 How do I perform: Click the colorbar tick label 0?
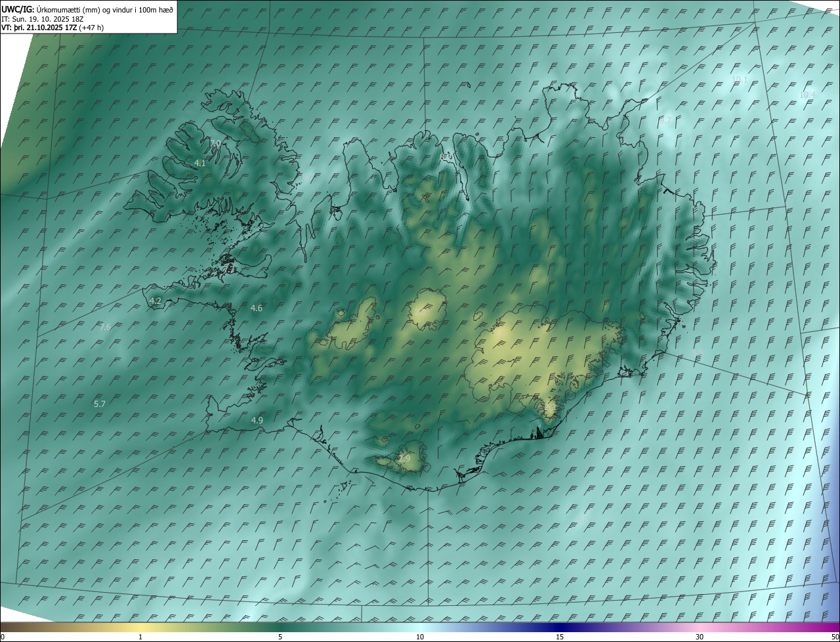point(3,637)
